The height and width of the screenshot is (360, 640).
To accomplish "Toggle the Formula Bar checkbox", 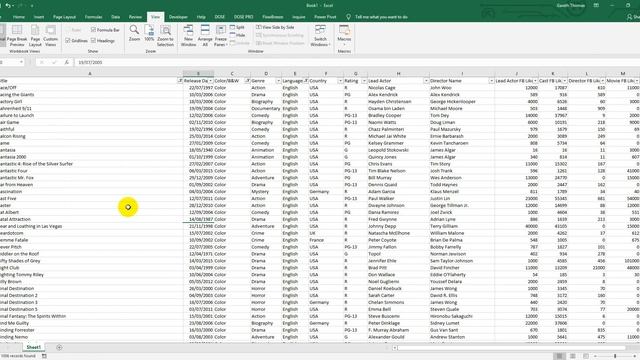I will tap(93, 30).
